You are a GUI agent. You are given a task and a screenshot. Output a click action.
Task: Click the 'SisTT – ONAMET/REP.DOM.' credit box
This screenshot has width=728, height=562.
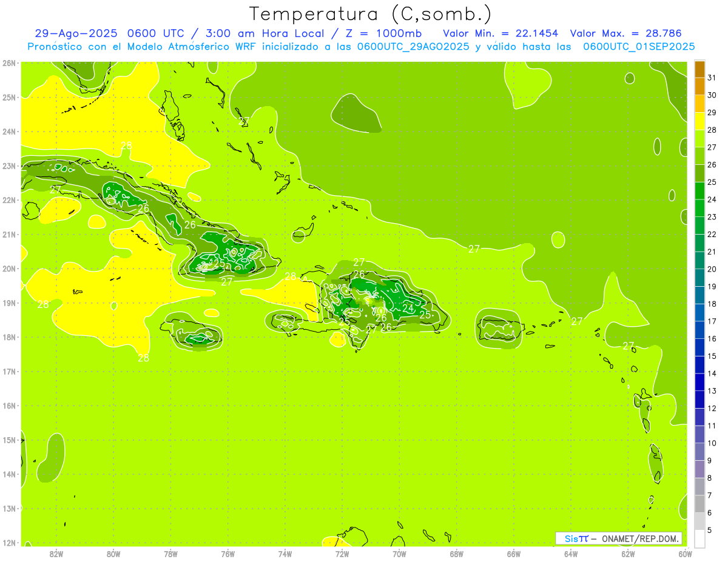(619, 538)
